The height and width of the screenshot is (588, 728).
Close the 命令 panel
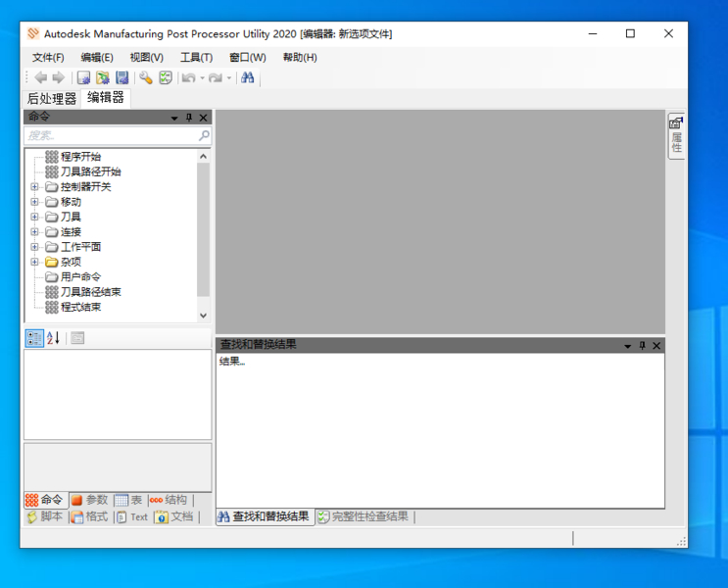click(204, 118)
